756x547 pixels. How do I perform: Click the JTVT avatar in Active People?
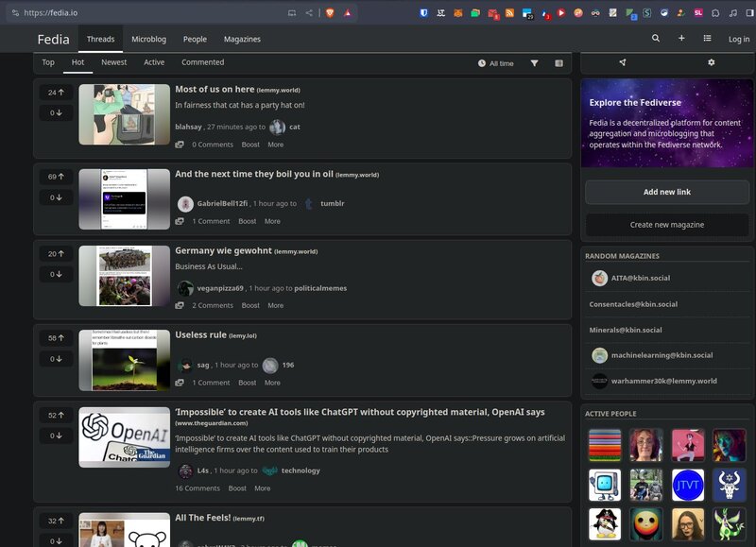pyautogui.click(x=688, y=485)
